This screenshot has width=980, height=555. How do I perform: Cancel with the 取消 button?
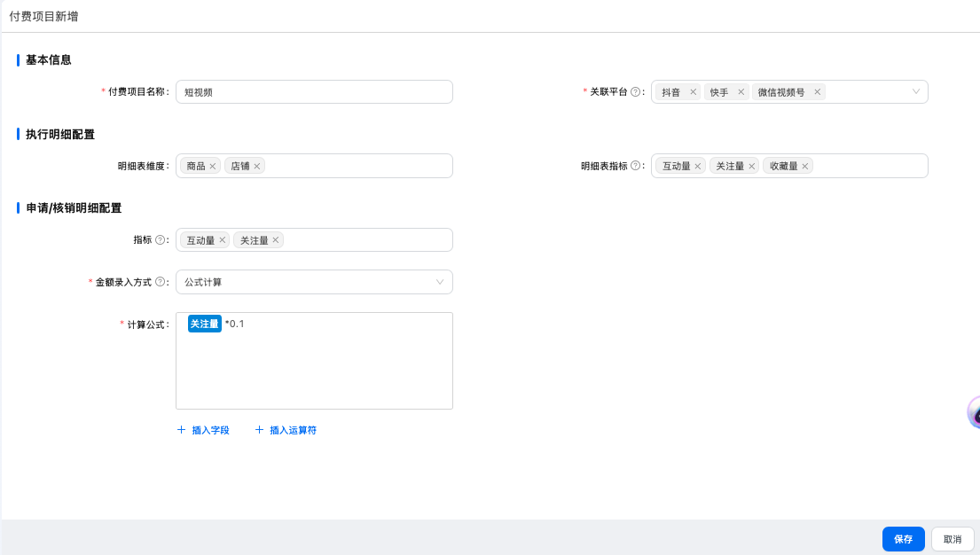[953, 539]
